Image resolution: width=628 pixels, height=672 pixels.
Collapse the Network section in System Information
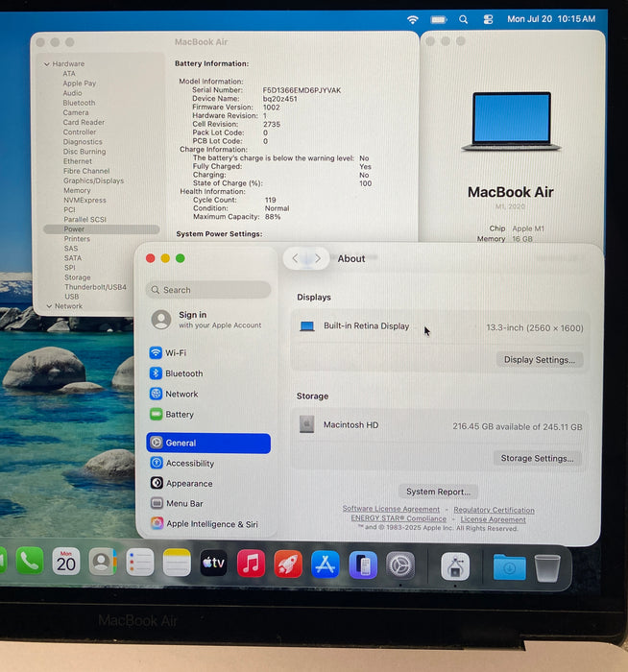(x=49, y=306)
